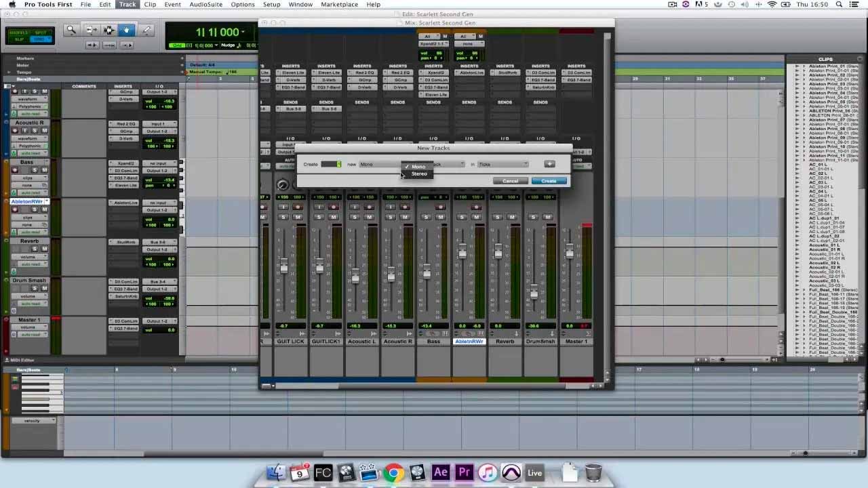Viewport: 868px width, 488px height.
Task: Enable Slip edit mode
Action: tap(20, 39)
